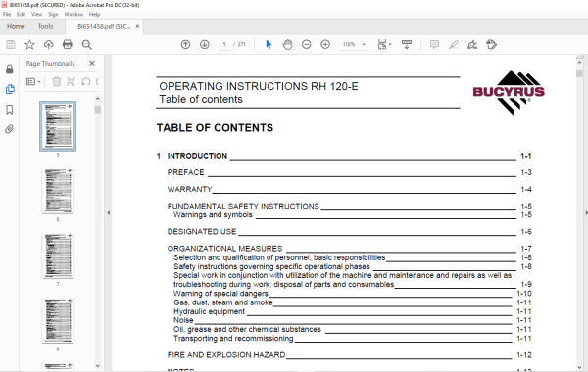Image resolution: width=588 pixels, height=372 pixels.
Task: Add a comment sticky note
Action: tap(434, 45)
